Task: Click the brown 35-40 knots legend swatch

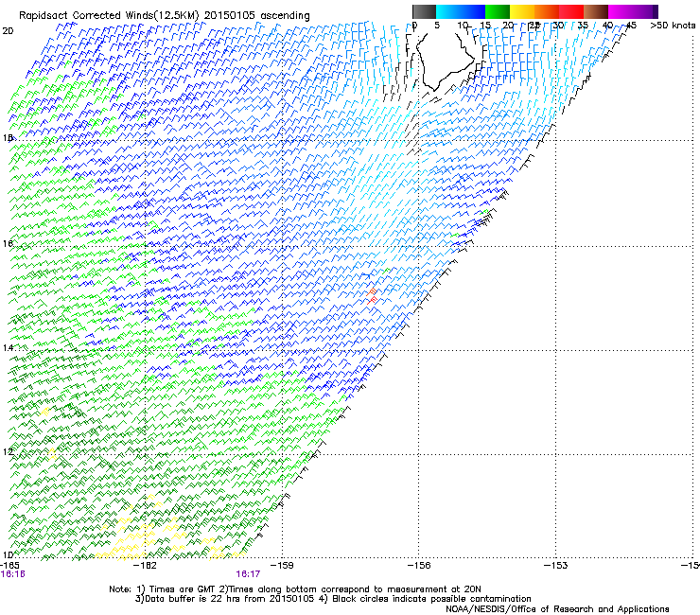Action: coord(596,11)
